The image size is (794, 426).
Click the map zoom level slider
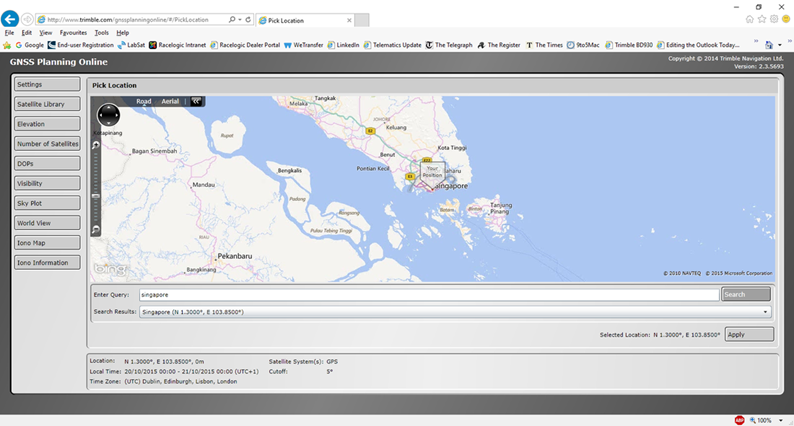tap(96, 196)
